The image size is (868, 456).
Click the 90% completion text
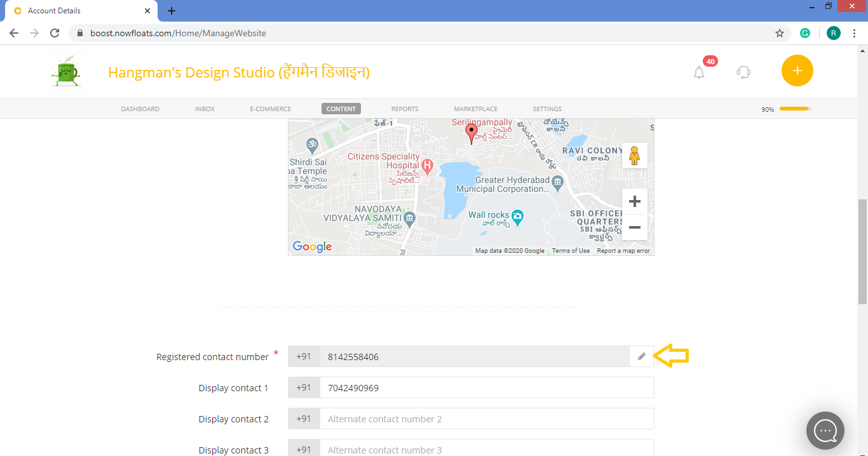point(768,109)
